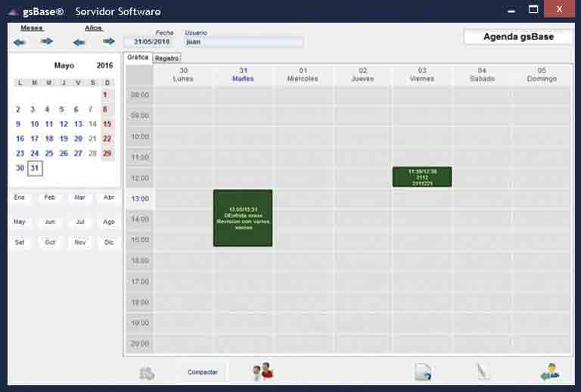The width and height of the screenshot is (581, 392).
Task: Click the 2016 year label in calendar
Action: click(x=104, y=66)
